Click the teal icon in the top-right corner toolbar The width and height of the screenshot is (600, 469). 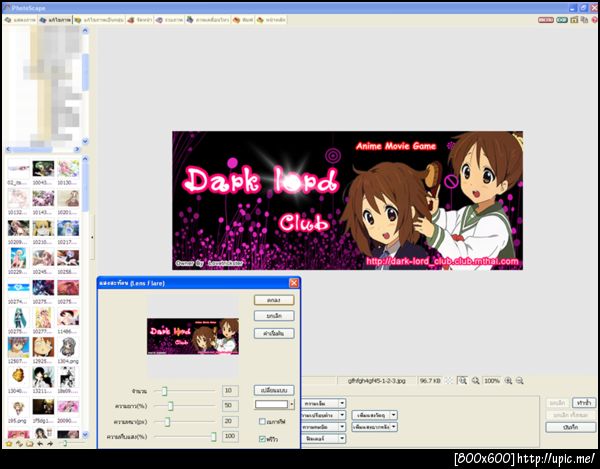pyautogui.click(x=562, y=20)
